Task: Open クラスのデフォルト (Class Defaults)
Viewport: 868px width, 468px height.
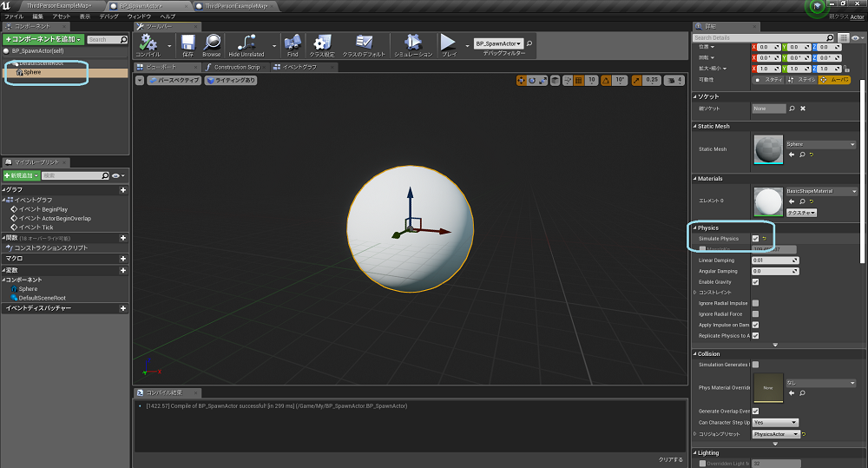Action: [363, 45]
